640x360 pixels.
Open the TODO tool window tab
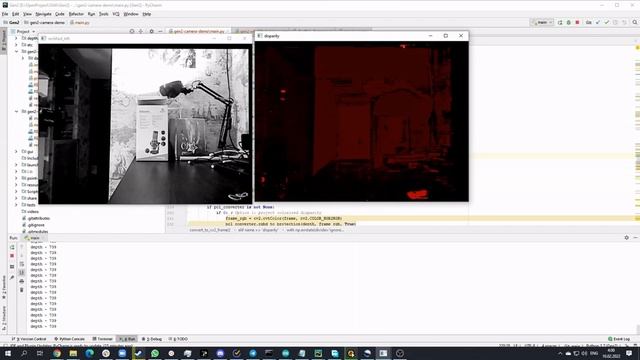(178, 339)
